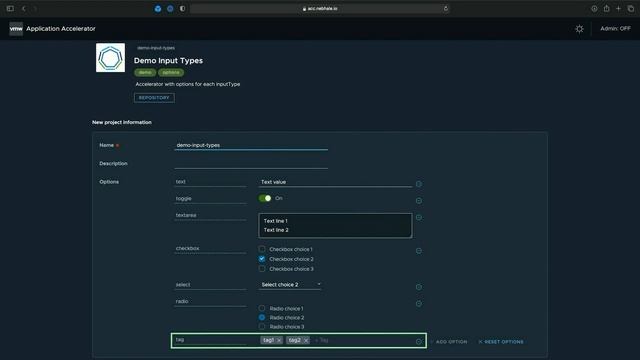Select Radio choice 1
The height and width of the screenshot is (360, 640).
[x=262, y=308]
